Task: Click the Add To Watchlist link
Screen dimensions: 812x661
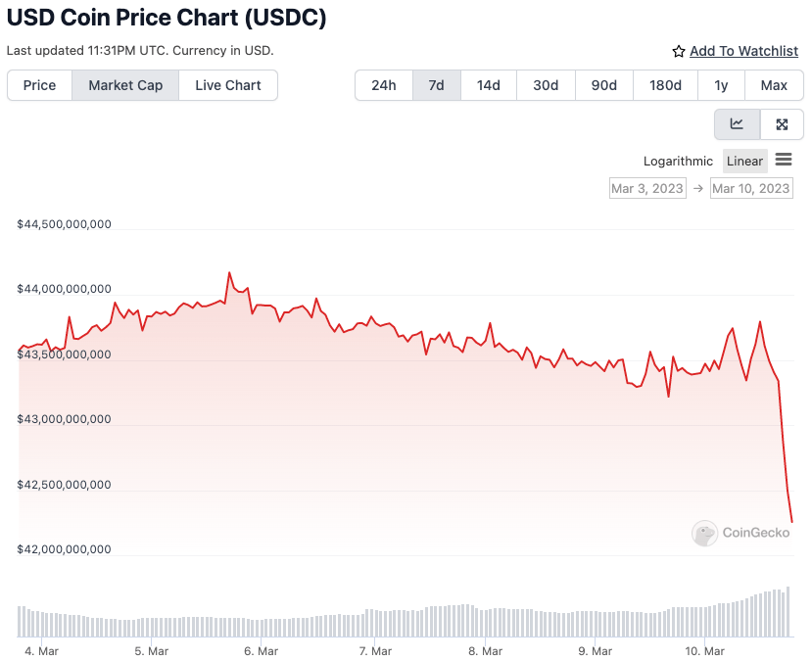Action: pos(743,51)
